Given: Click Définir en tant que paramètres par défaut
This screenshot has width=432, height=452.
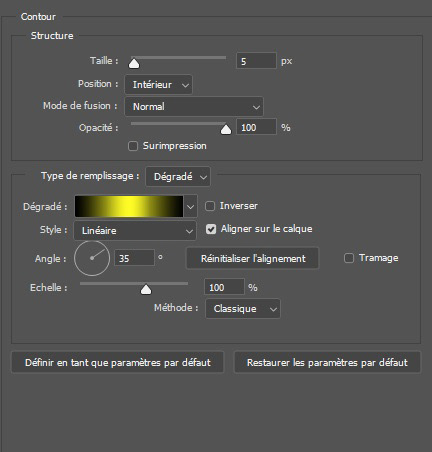Looking at the screenshot, I should [x=118, y=362].
